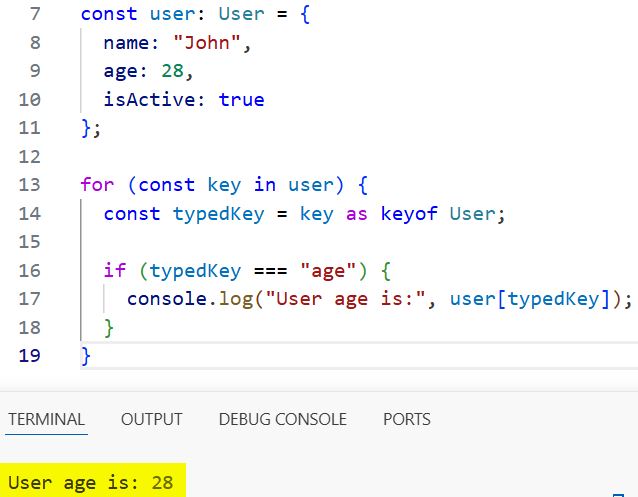Click the 'isActive' property name

point(150,100)
